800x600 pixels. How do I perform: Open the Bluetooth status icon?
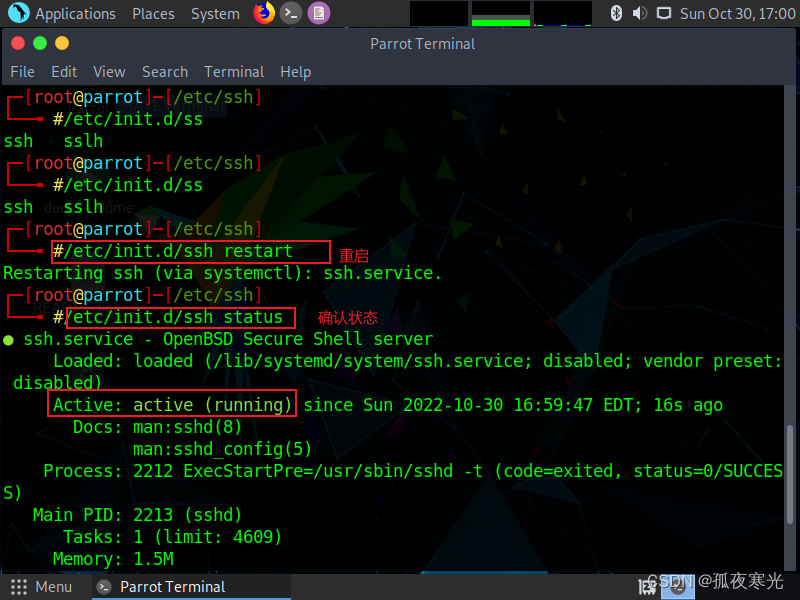[618, 13]
